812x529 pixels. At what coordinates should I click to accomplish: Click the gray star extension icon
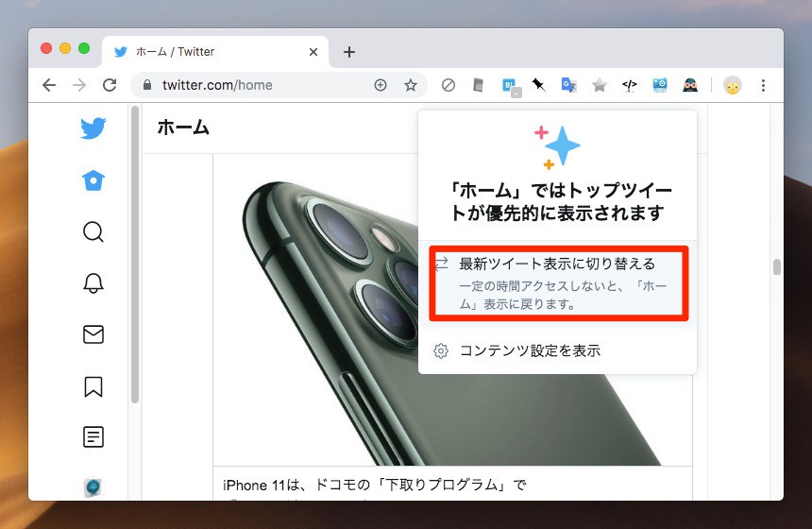[x=600, y=85]
